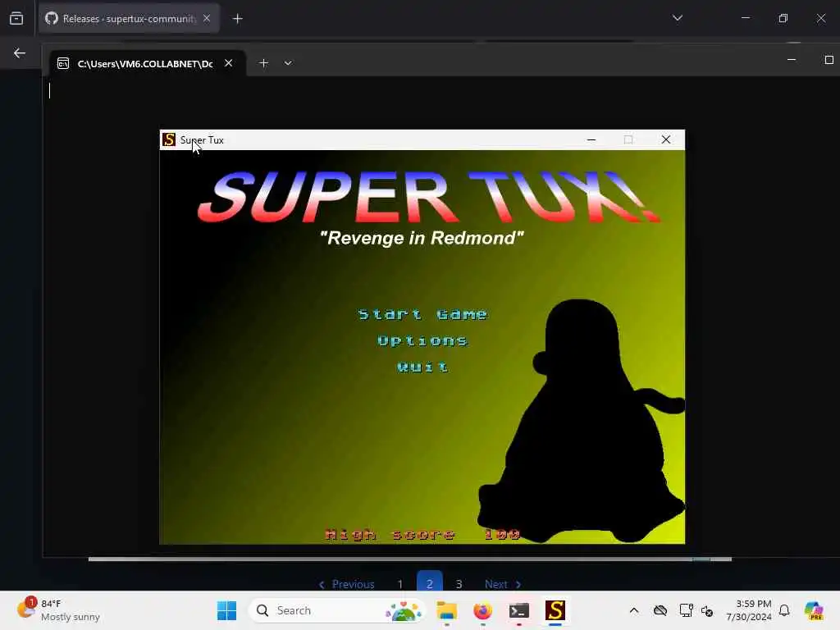Image resolution: width=840 pixels, height=630 pixels.
Task: Go to the Previous page link
Action: (347, 584)
